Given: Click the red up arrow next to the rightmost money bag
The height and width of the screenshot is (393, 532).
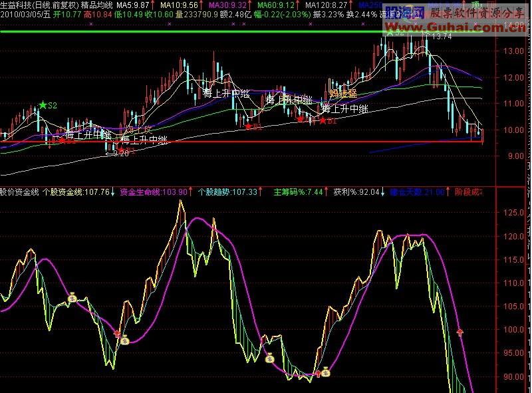Looking at the screenshot, I should (x=318, y=373).
